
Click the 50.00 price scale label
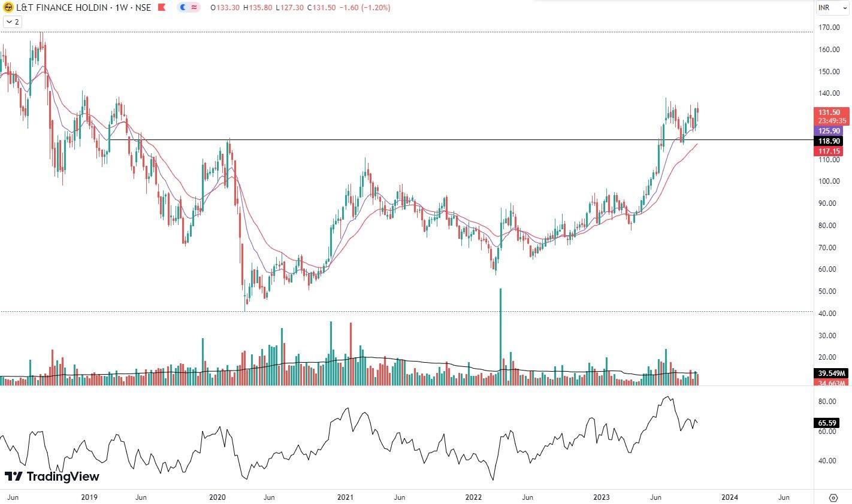click(x=829, y=292)
